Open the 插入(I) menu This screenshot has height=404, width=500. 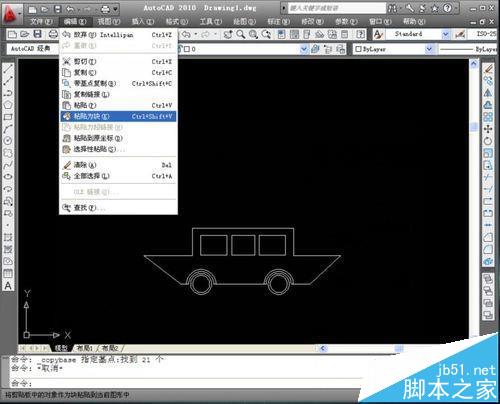click(x=143, y=22)
